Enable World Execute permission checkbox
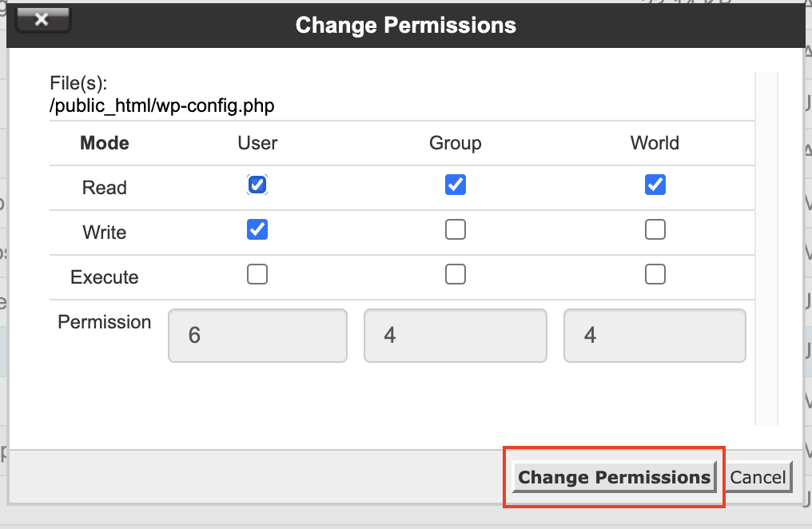This screenshot has width=812, height=529. tap(655, 275)
